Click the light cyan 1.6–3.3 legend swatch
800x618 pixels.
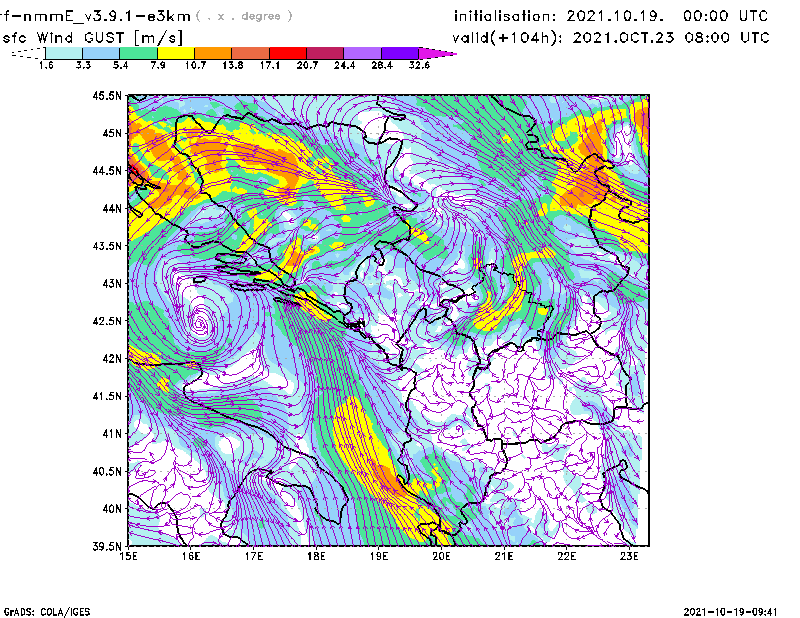tap(64, 53)
